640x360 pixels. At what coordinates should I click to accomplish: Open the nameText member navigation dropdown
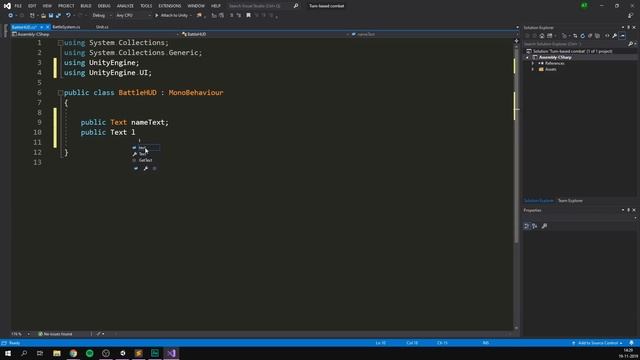(x=434, y=34)
